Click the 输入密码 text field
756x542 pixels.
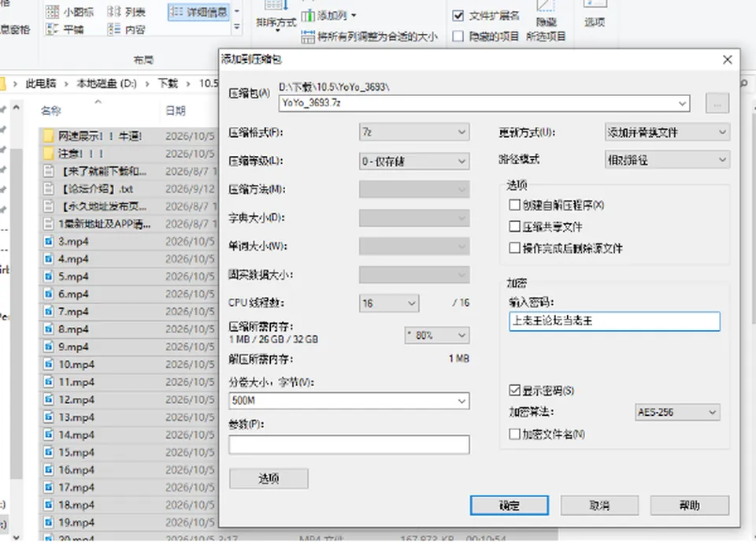click(614, 321)
